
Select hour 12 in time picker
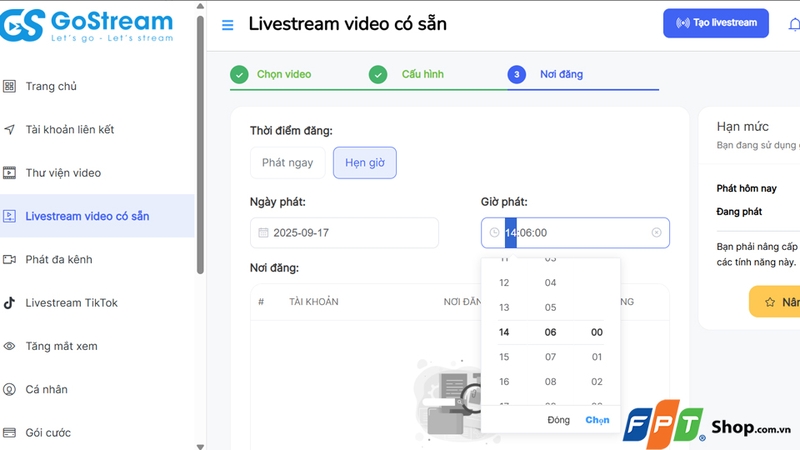(x=504, y=283)
